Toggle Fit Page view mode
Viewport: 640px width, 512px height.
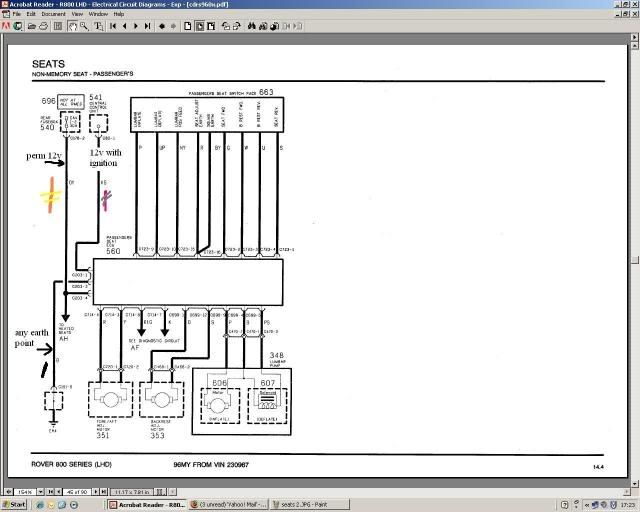[199, 26]
